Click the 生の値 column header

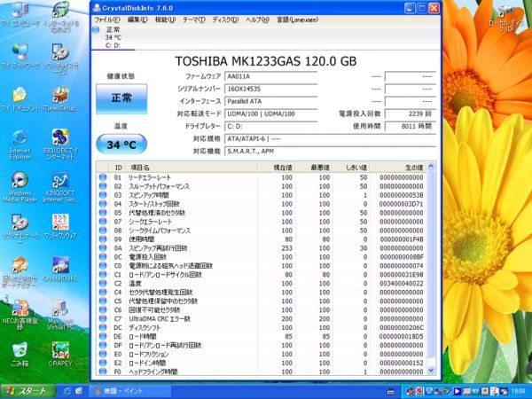click(x=398, y=168)
